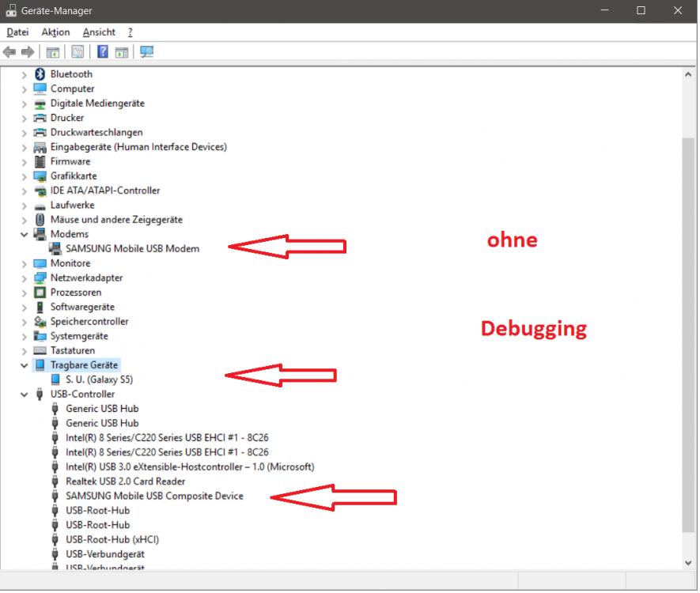Click the back navigation arrow icon
This screenshot has width=700, height=593.
click(9, 51)
